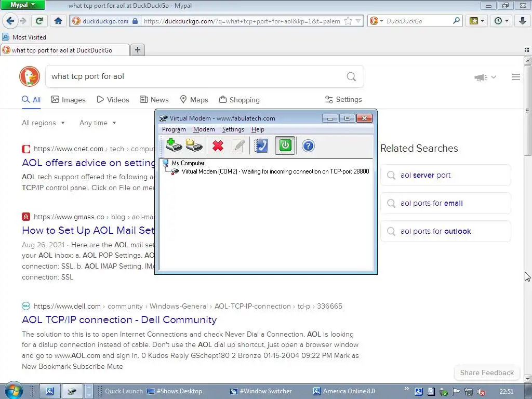Click the tab groups grid icon
The height and width of the screenshot is (399, 532).
click(527, 50)
